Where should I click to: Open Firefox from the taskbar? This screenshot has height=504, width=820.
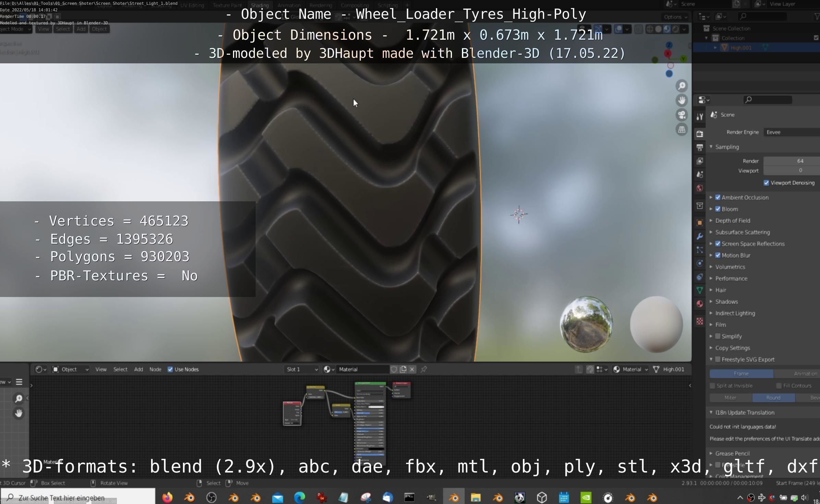[167, 497]
